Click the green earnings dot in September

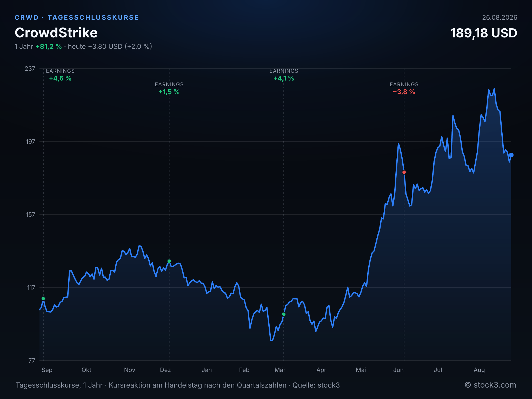coord(43,298)
